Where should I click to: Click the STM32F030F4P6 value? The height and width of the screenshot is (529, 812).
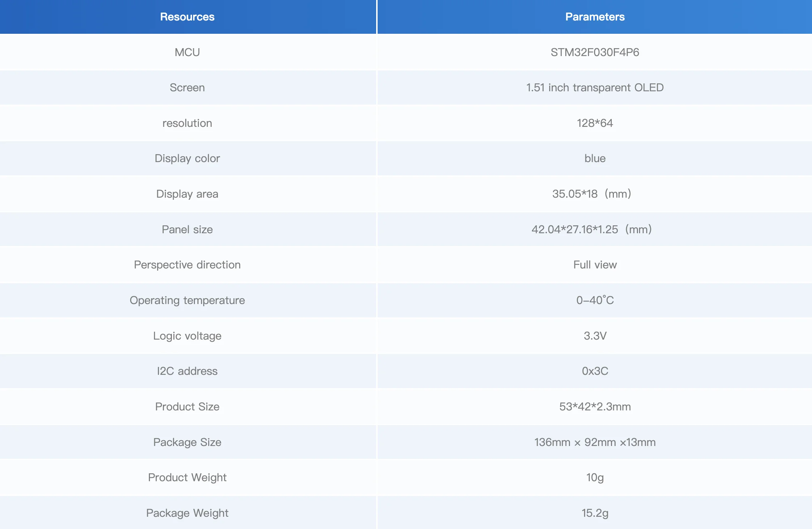(x=595, y=52)
